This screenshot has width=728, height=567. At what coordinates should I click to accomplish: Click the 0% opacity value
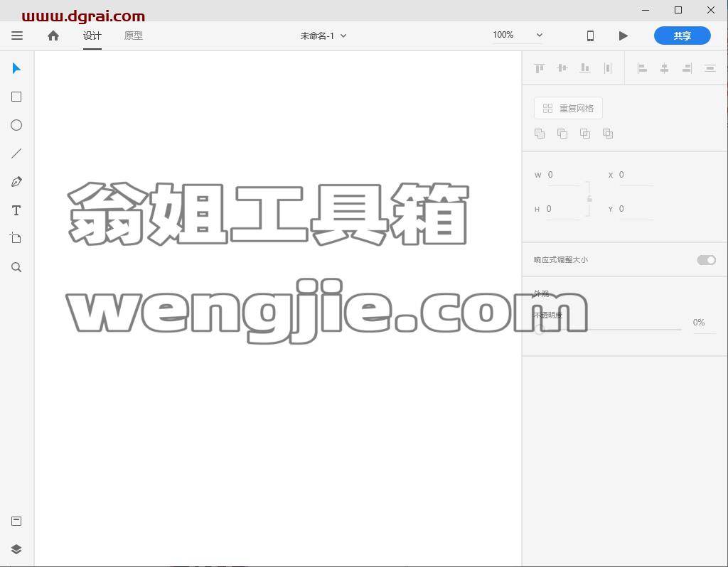pyautogui.click(x=698, y=323)
